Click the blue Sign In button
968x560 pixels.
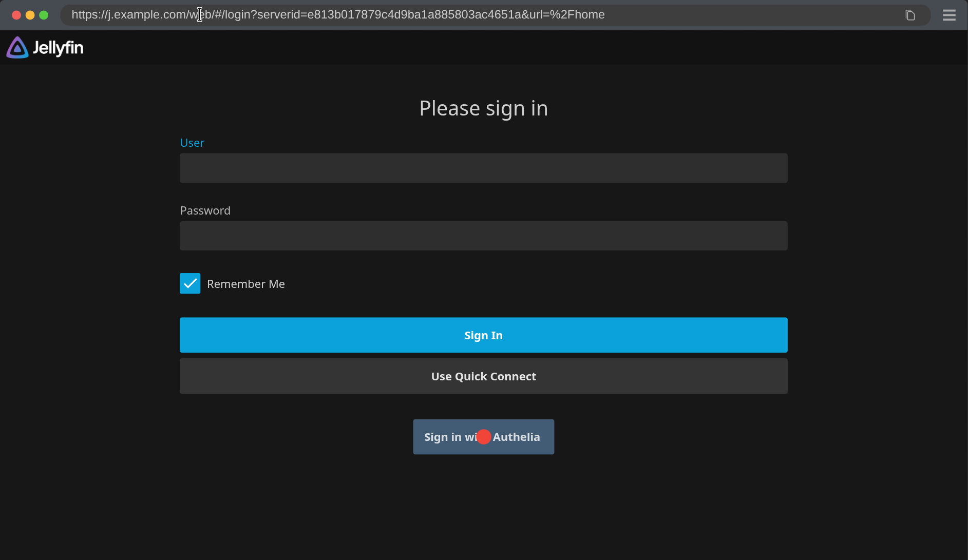(483, 335)
